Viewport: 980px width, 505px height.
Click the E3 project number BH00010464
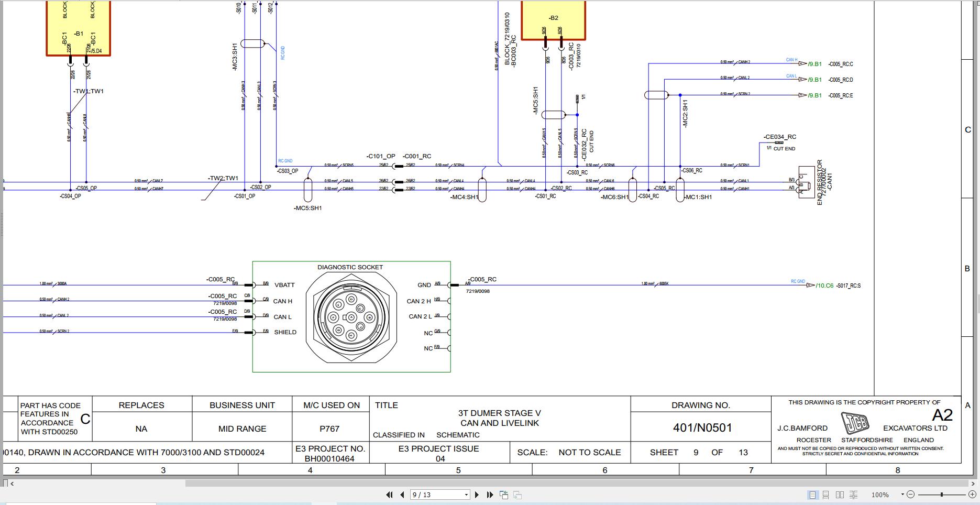(329, 458)
